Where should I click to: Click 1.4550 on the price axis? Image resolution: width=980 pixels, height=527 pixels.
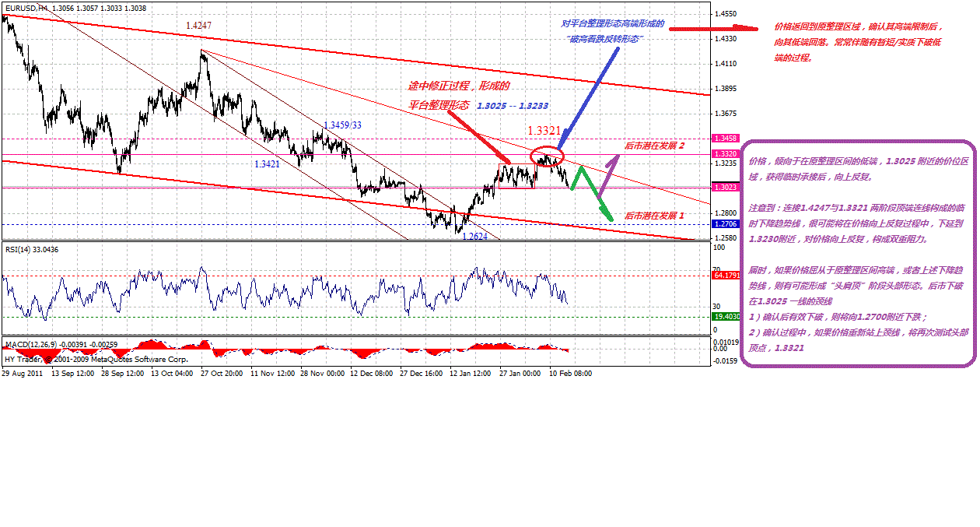pos(726,14)
